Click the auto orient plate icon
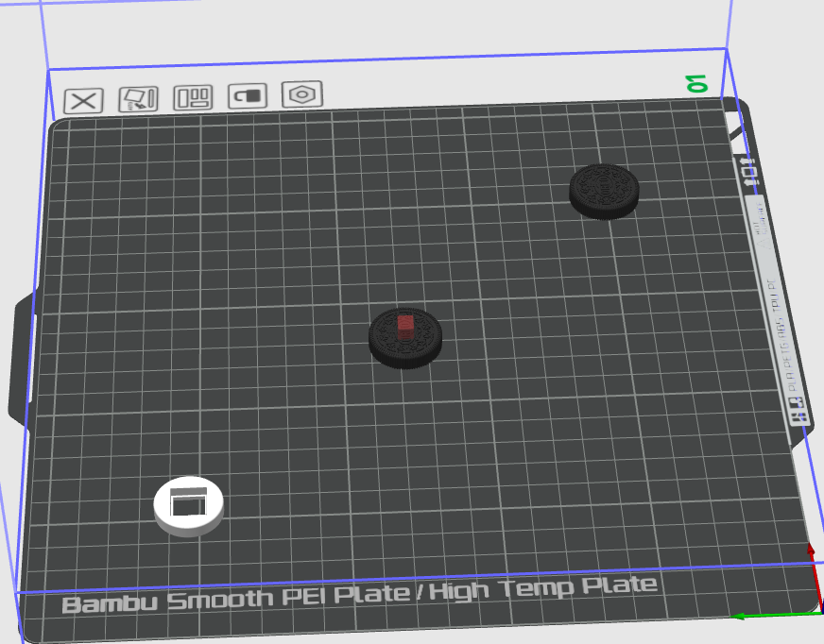The image size is (824, 644). (x=139, y=99)
